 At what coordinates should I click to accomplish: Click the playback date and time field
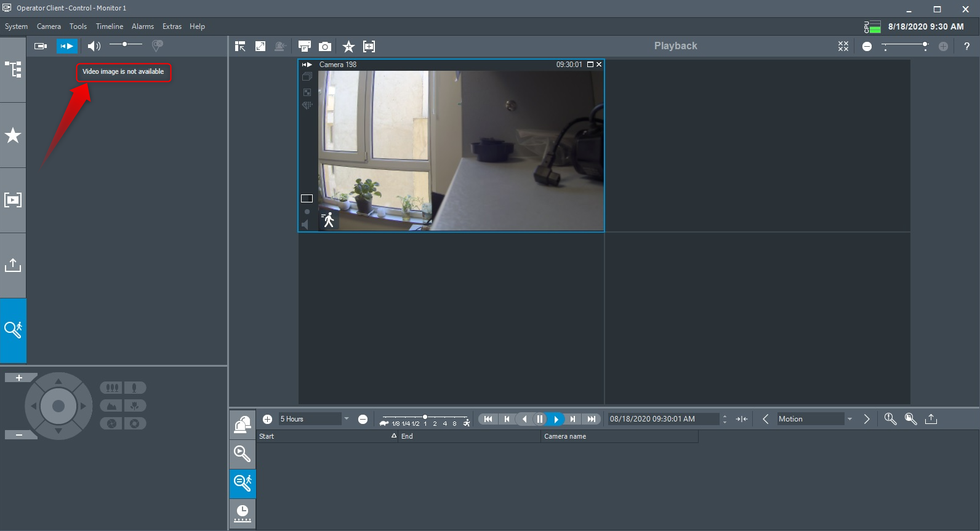pos(662,419)
